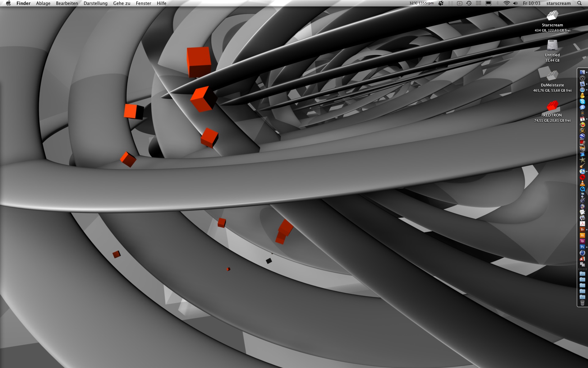Launch Adobe InDesign from the Dock
This screenshot has height=368, width=588.
[582, 241]
